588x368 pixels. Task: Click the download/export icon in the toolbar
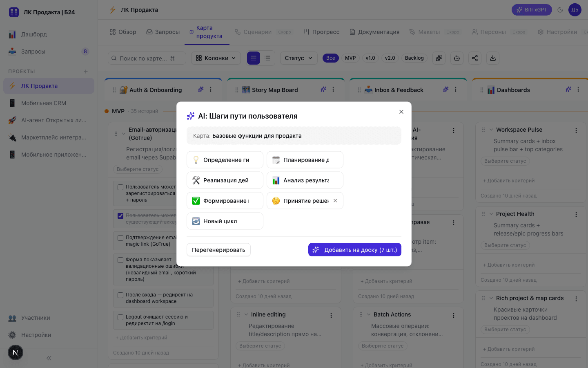(493, 58)
